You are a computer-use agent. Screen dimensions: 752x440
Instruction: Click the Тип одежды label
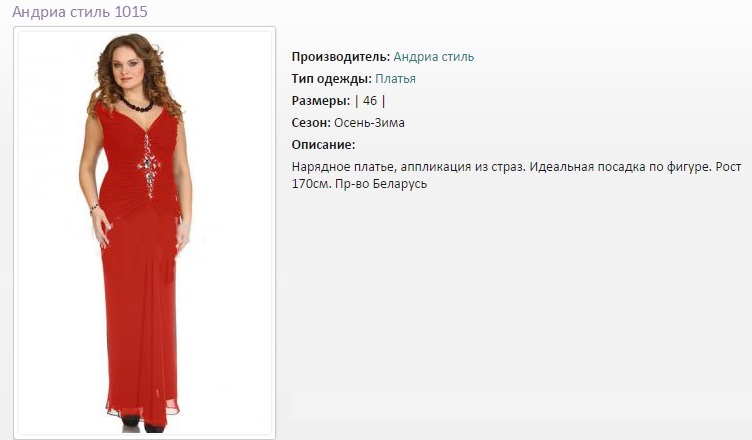(332, 79)
